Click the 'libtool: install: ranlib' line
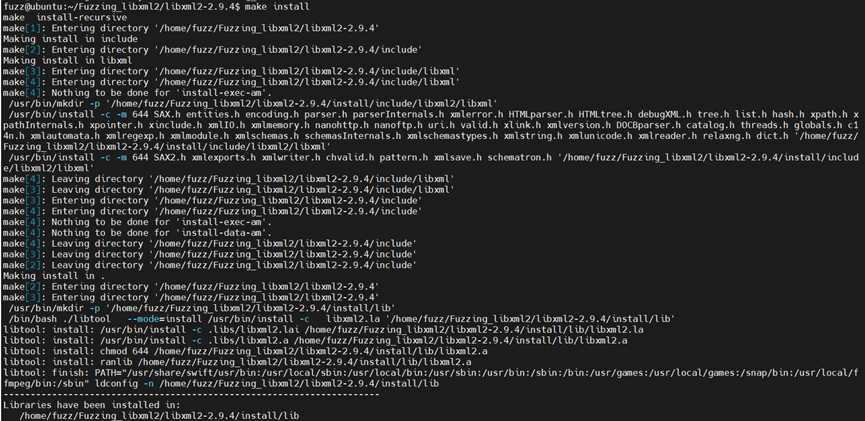 pos(237,362)
